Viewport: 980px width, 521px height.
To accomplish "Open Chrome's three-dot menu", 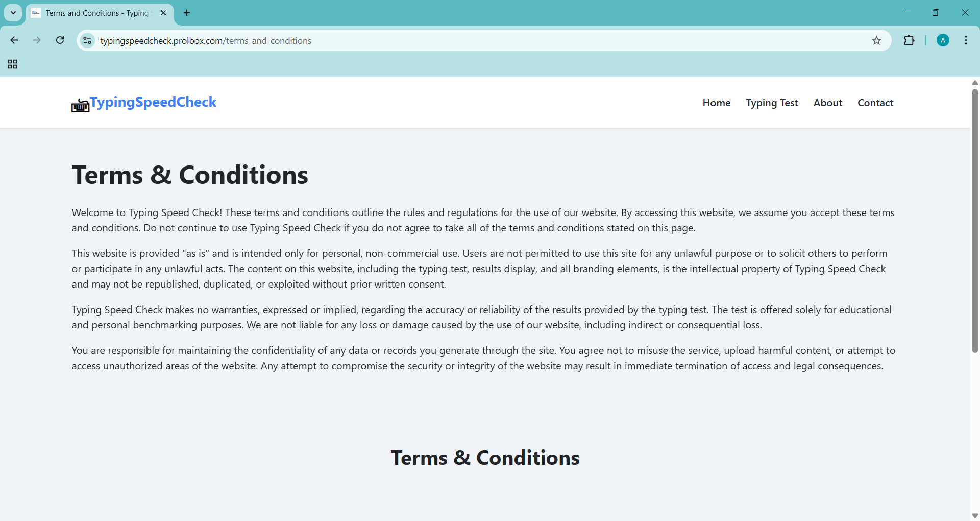I will coord(966,40).
